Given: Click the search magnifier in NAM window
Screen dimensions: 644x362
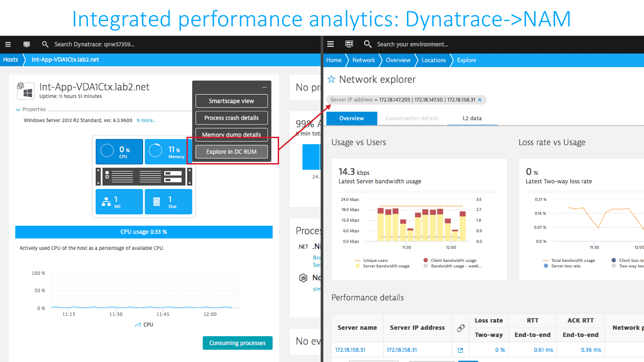Looking at the screenshot, I should point(368,44).
